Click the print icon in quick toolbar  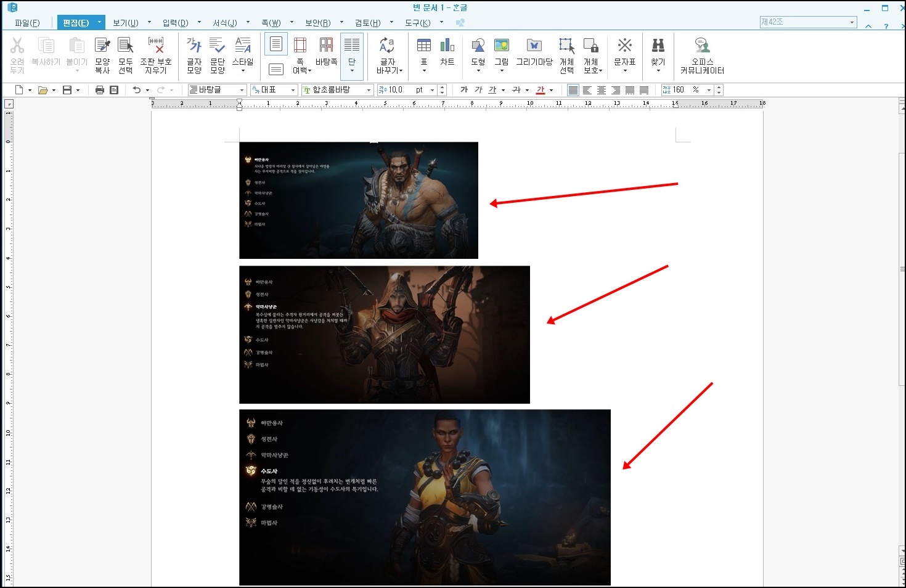click(x=100, y=90)
